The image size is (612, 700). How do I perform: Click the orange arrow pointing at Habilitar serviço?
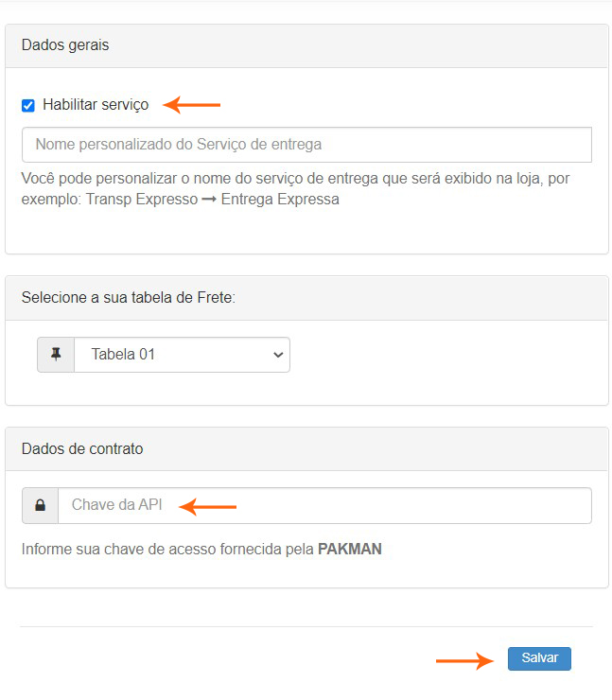click(192, 105)
